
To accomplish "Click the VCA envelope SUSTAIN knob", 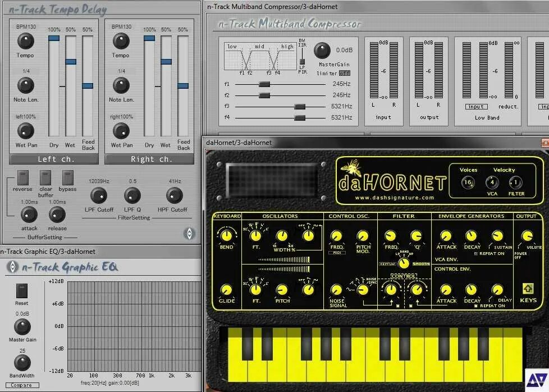I will click(x=497, y=236).
